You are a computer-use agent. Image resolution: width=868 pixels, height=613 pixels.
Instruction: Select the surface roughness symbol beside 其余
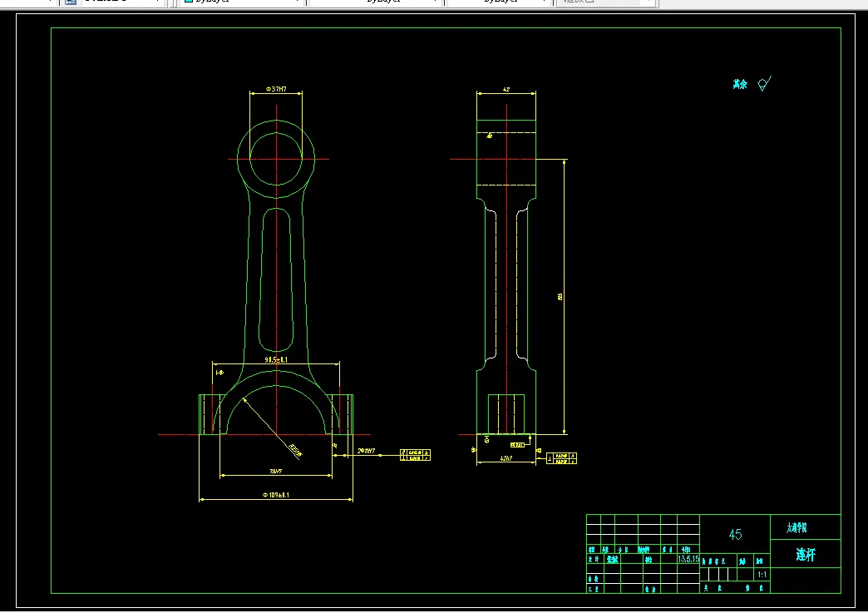[x=764, y=84]
